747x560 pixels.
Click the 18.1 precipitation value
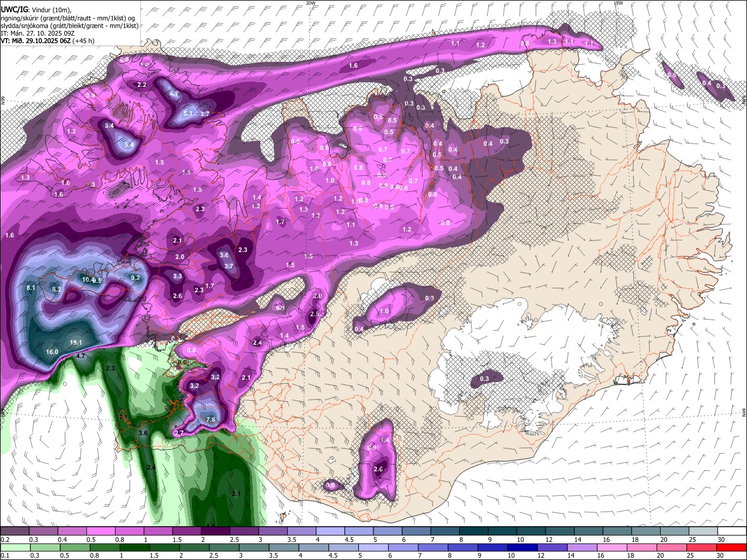(76, 343)
